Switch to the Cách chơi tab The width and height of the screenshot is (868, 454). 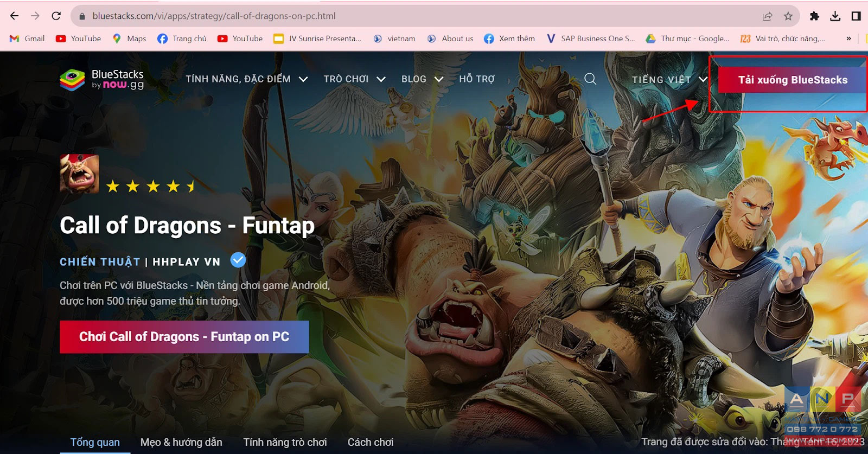[371, 442]
